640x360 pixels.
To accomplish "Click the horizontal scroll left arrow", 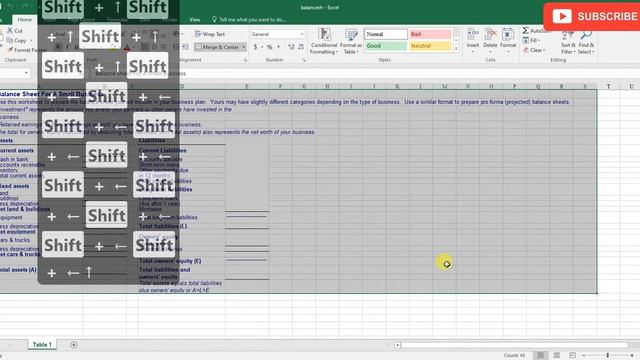I will click(397, 345).
